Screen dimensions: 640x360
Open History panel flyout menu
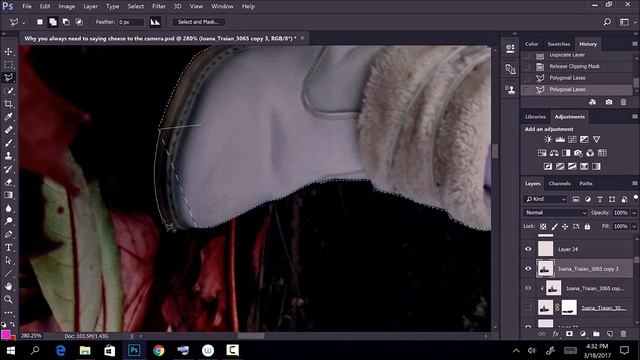635,44
